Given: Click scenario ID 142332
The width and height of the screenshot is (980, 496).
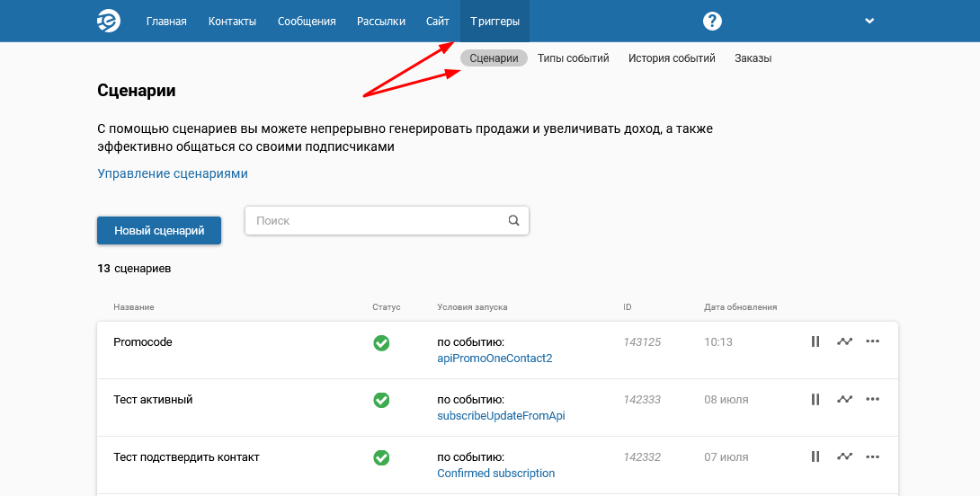Looking at the screenshot, I should 642,457.
